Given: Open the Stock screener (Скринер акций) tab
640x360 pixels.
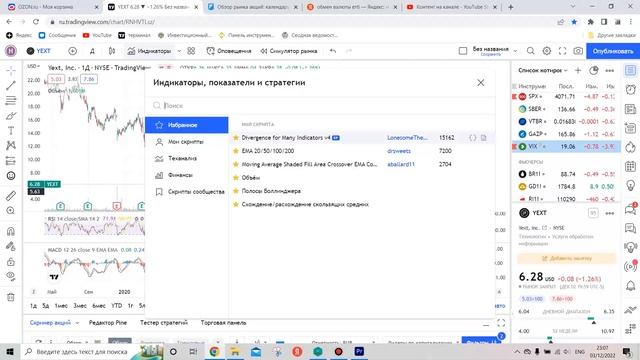Looking at the screenshot, I should coord(50,323).
